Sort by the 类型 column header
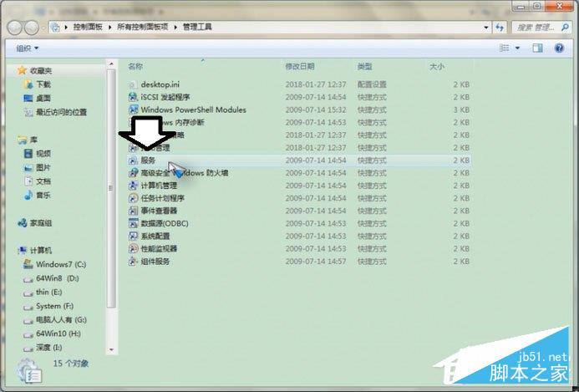The image size is (579, 392). tap(364, 67)
